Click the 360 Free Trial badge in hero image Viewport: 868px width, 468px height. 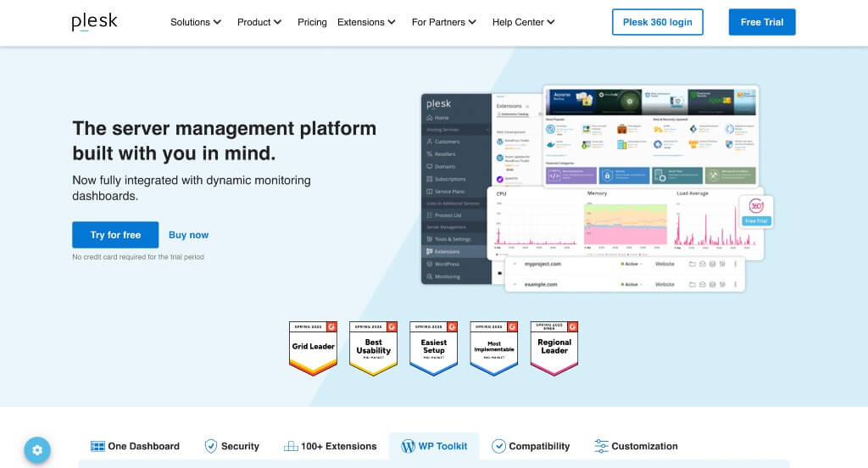[x=756, y=212]
